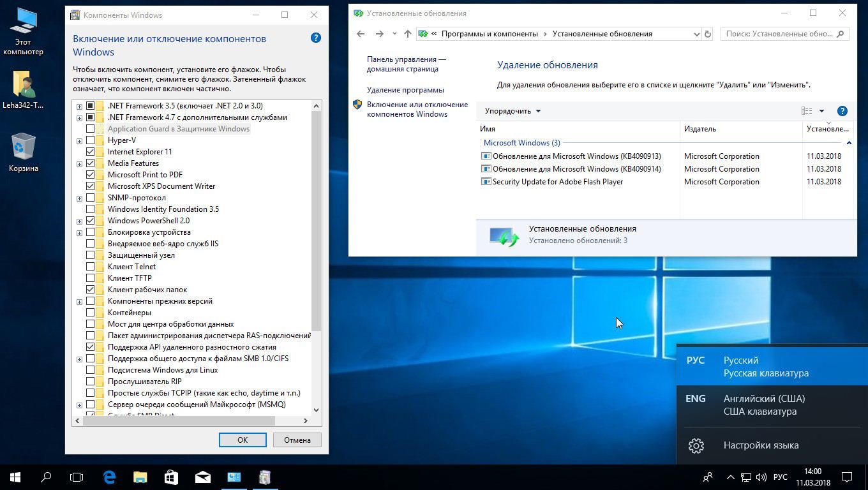The height and width of the screenshot is (490, 868).
Task: Open taskbar search
Action: click(x=46, y=477)
